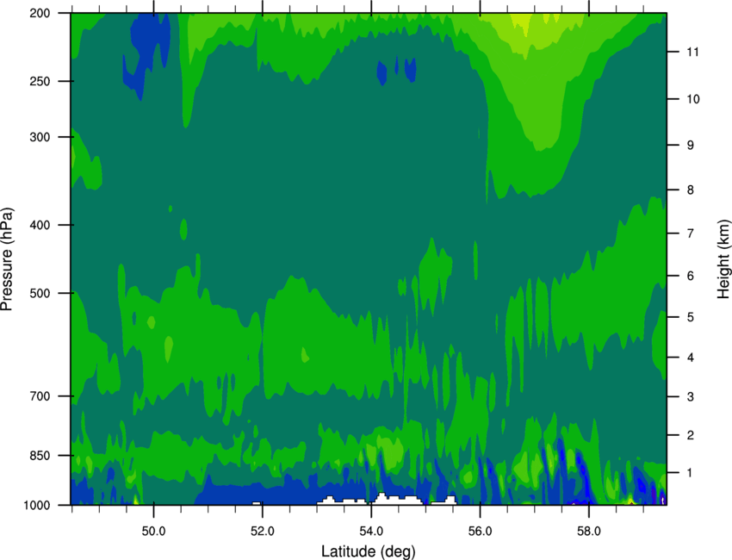
Task: Click the 50.0 latitude tick label
Action: point(153,532)
